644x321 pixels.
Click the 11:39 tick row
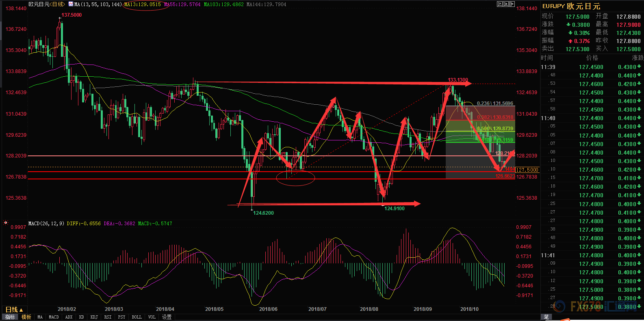(x=592, y=67)
